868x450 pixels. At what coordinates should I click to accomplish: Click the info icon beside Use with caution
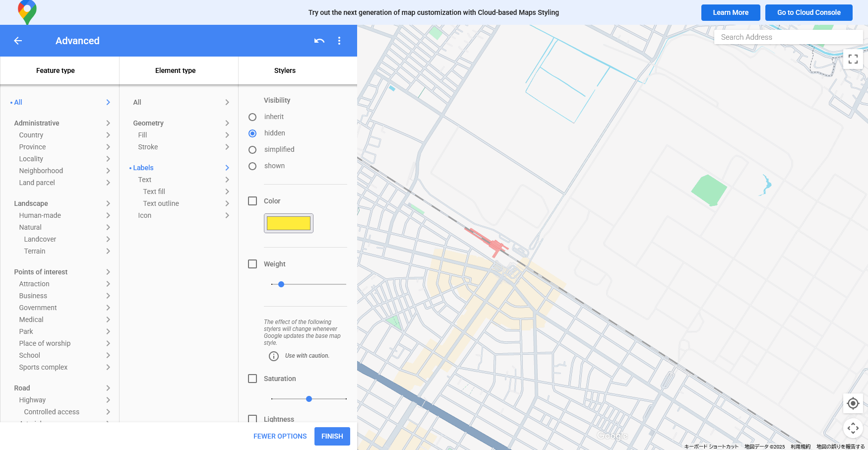[274, 356]
